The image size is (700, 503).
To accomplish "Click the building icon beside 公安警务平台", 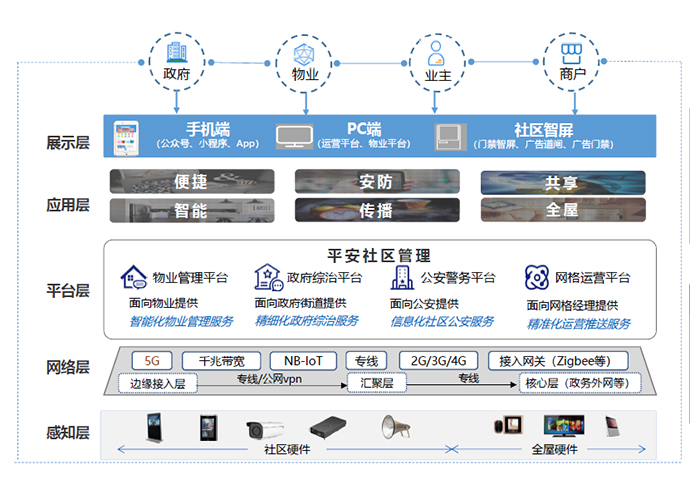I will coord(402,278).
